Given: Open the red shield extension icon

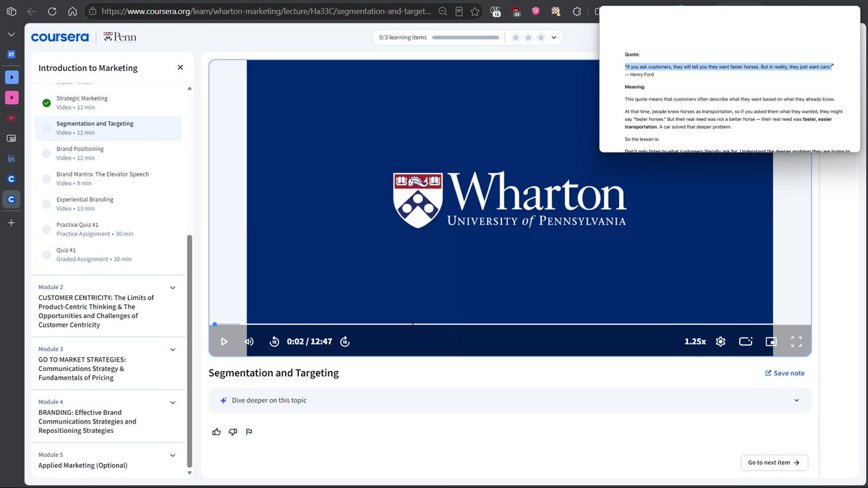Looking at the screenshot, I should point(535,12).
